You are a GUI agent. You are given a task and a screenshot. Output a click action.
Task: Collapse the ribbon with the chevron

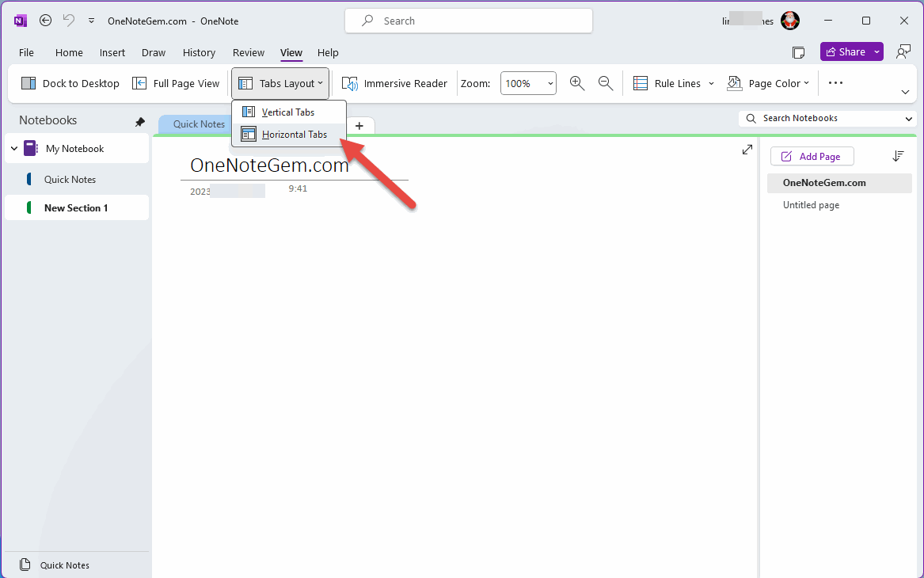[x=905, y=92]
